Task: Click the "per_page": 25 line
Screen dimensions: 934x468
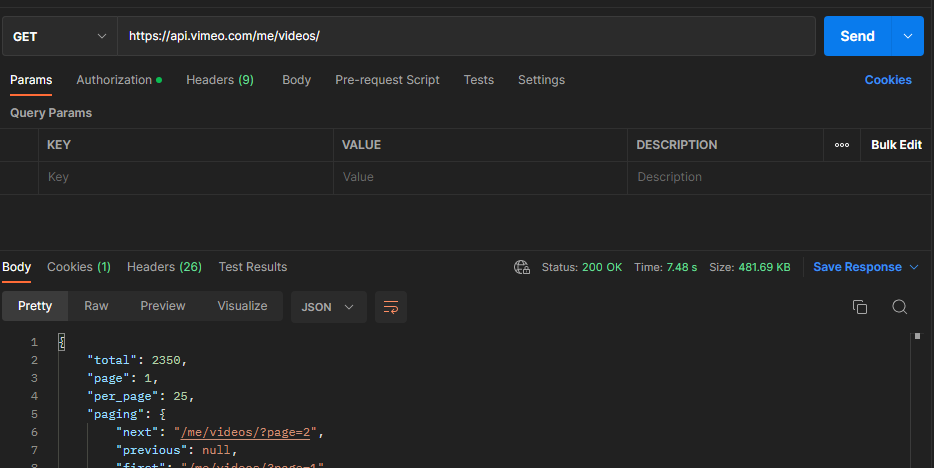Action: click(141, 396)
